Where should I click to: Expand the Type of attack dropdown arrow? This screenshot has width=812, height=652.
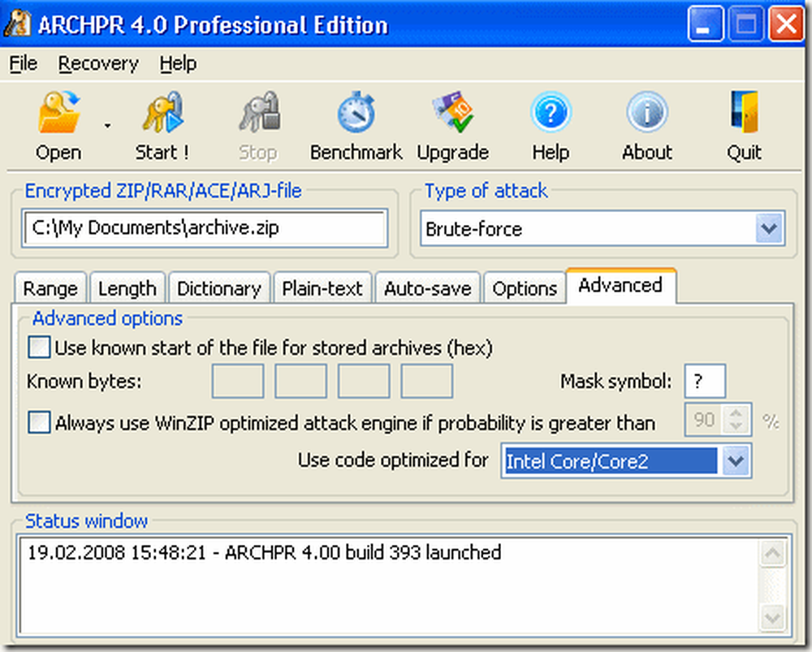point(769,228)
